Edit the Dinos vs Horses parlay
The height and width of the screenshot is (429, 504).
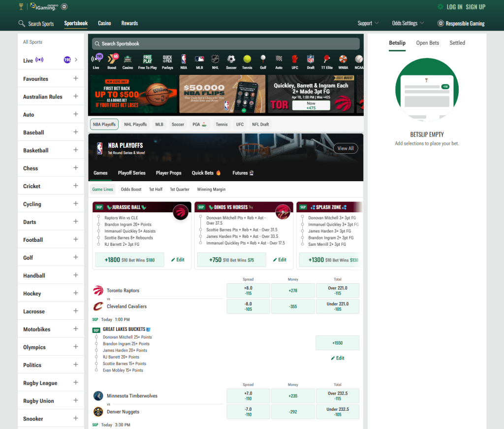pos(280,260)
